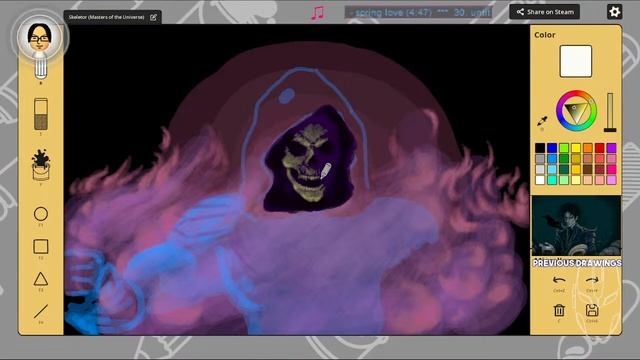Edit the drawing title with pencil icon
The width and height of the screenshot is (640, 360).
click(x=153, y=17)
